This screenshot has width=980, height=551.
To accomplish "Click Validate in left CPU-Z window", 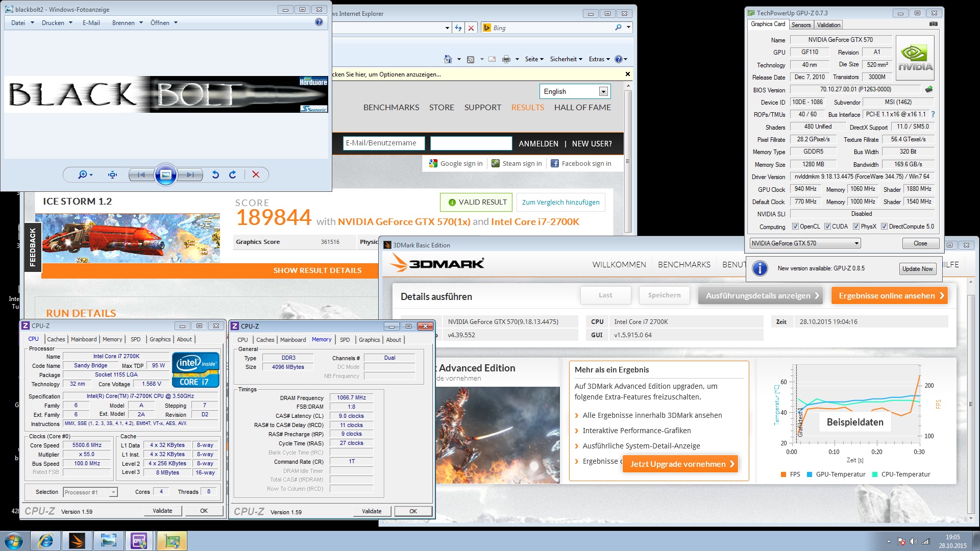I will pos(162,511).
